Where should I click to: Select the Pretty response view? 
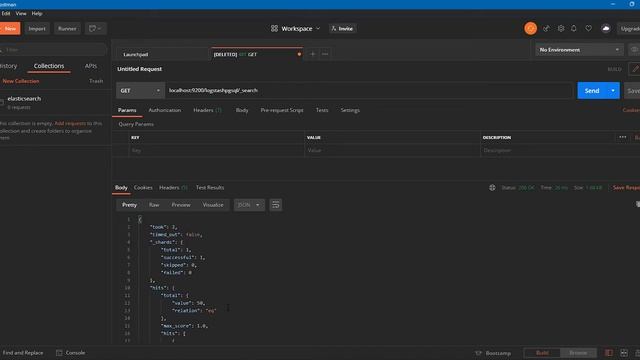pos(129,205)
